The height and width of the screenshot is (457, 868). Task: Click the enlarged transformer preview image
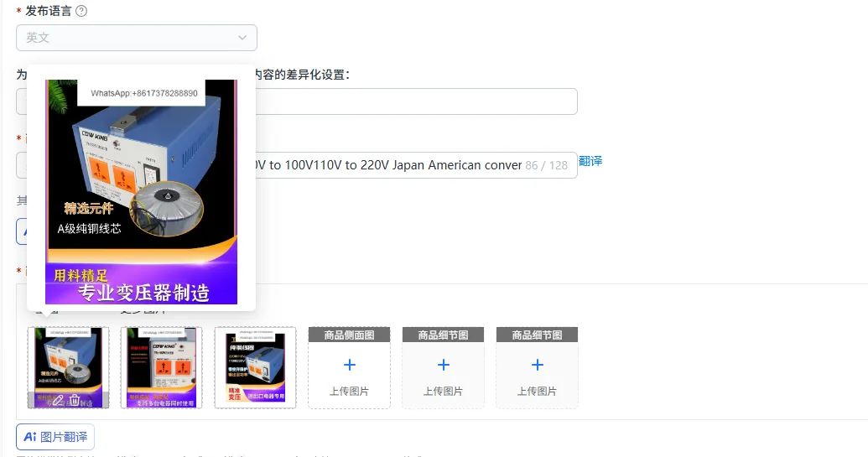pyautogui.click(x=141, y=191)
